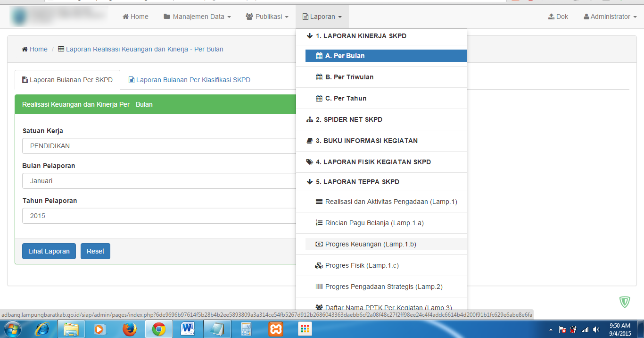Click the Home breadcrumb link
The height and width of the screenshot is (338, 644).
[x=38, y=49]
